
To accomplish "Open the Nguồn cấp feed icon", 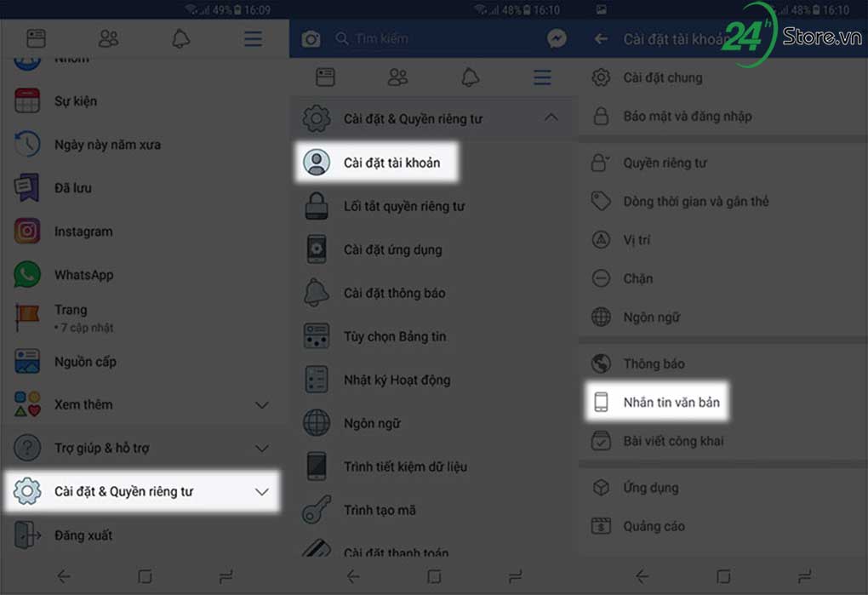I will [27, 362].
